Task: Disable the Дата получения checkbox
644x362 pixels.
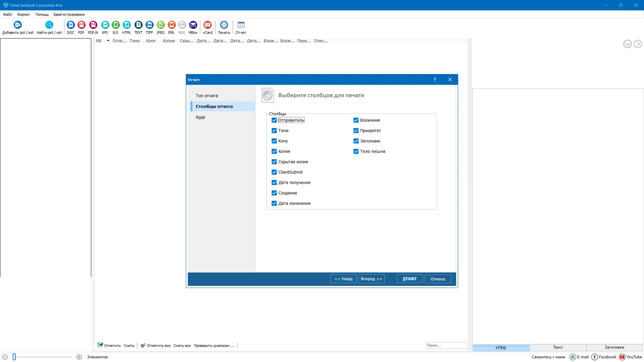Action: tap(274, 183)
